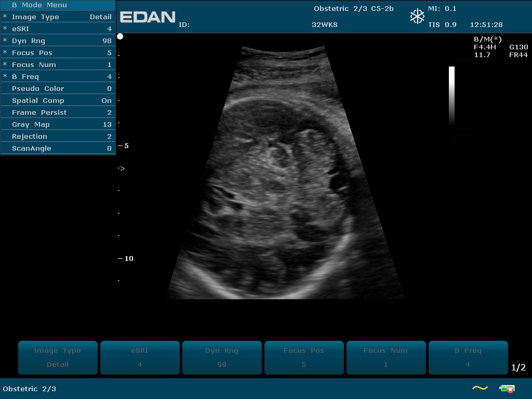The image size is (532, 399).
Task: Open Image Type row in side menu
Action: click(58, 17)
